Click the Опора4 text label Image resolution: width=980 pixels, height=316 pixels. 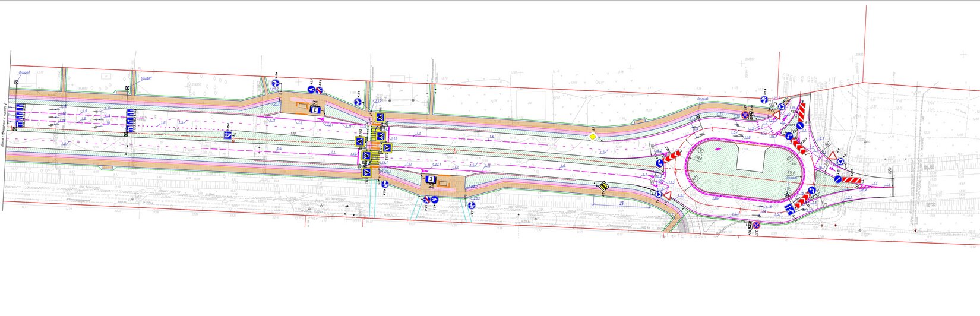pos(146,78)
